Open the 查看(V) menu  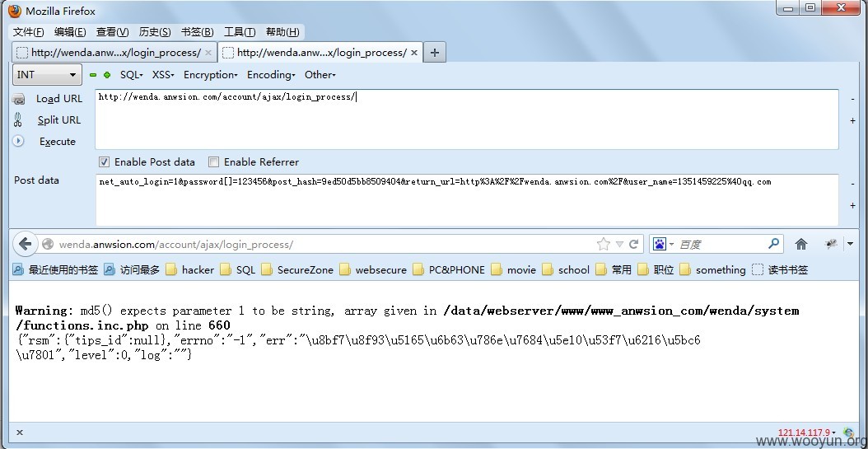[112, 32]
